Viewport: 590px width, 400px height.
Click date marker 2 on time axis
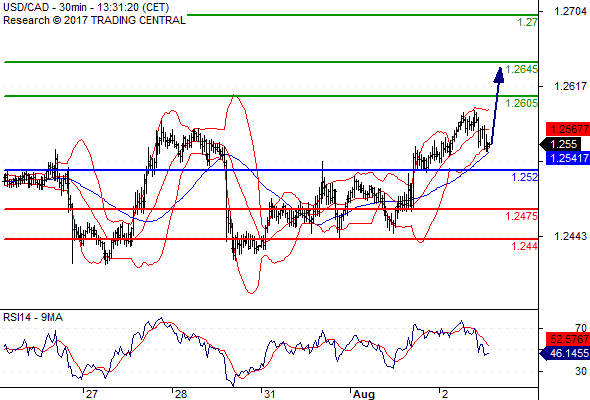[445, 394]
